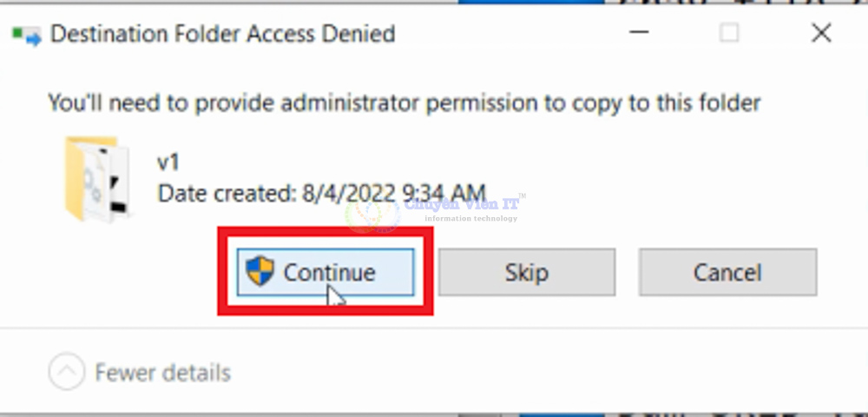This screenshot has width=868, height=417.
Task: Click the Chuyen Vien IT circular logo
Action: (372, 211)
